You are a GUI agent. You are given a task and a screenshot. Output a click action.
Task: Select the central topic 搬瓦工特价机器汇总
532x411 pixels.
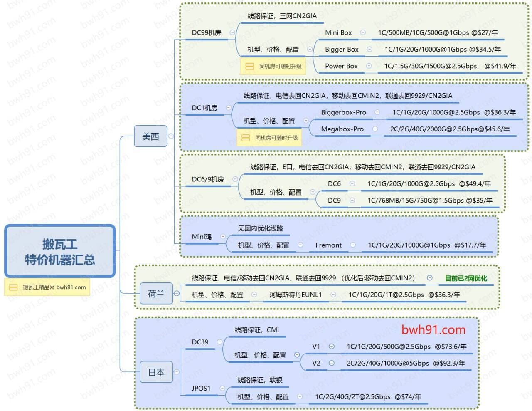click(x=60, y=251)
